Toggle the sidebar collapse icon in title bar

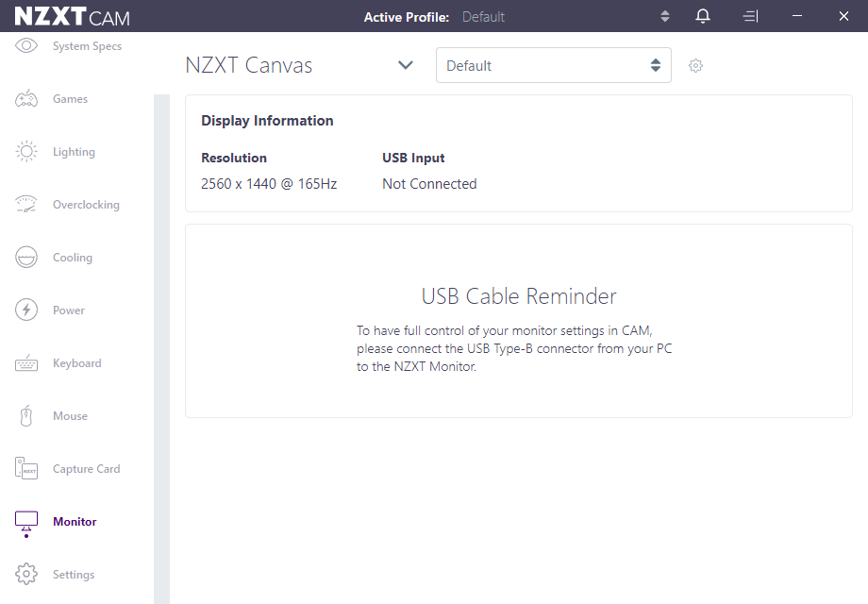750,16
